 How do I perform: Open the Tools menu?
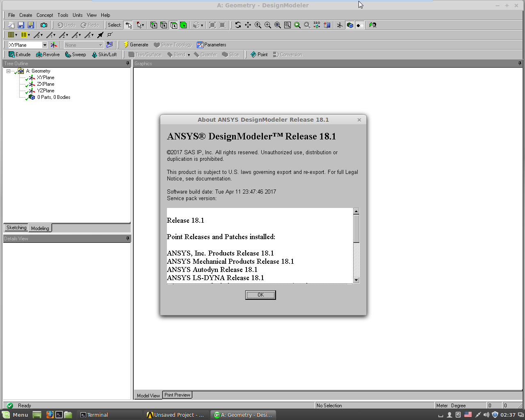63,15
